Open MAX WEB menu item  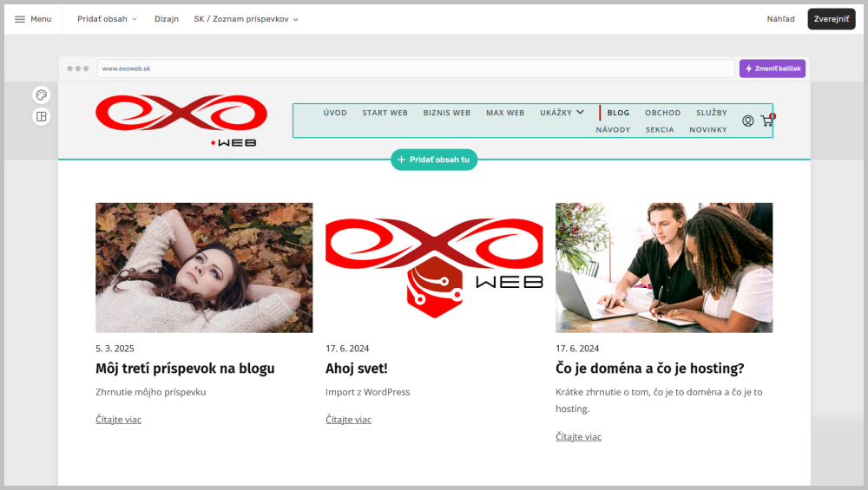[505, 113]
